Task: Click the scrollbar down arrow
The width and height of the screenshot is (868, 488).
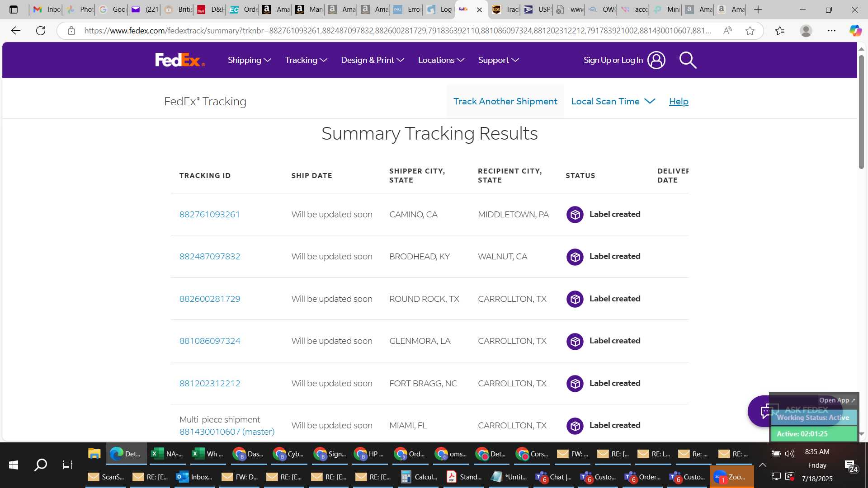Action: pos(861,434)
